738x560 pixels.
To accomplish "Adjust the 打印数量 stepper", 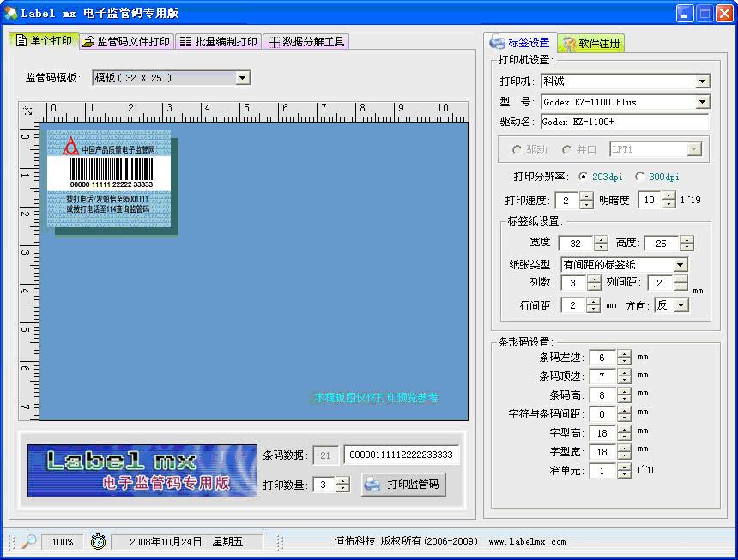I will coord(343,485).
